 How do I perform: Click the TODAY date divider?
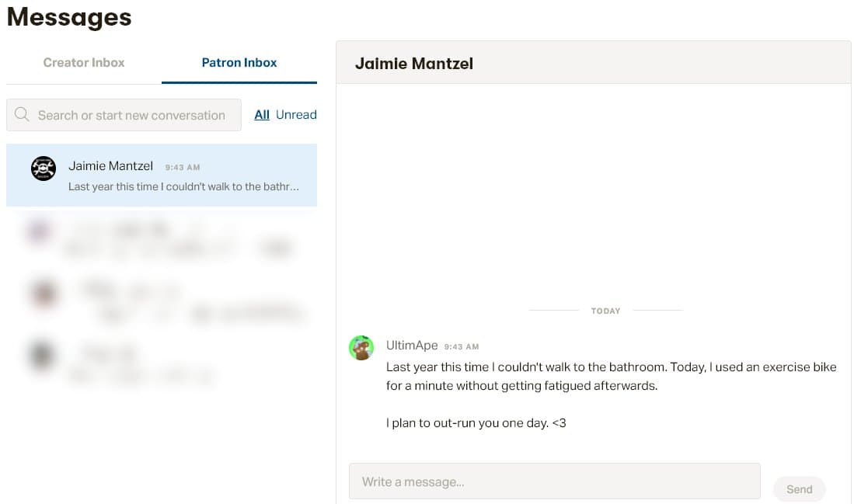605,310
